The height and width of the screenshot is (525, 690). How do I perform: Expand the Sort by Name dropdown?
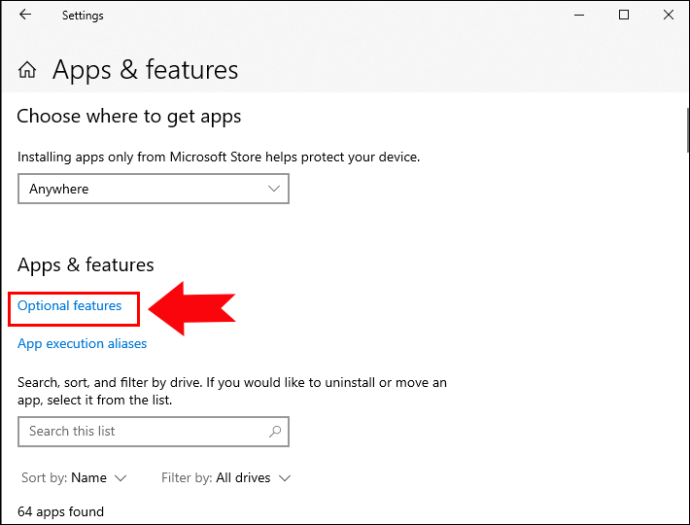(x=74, y=477)
